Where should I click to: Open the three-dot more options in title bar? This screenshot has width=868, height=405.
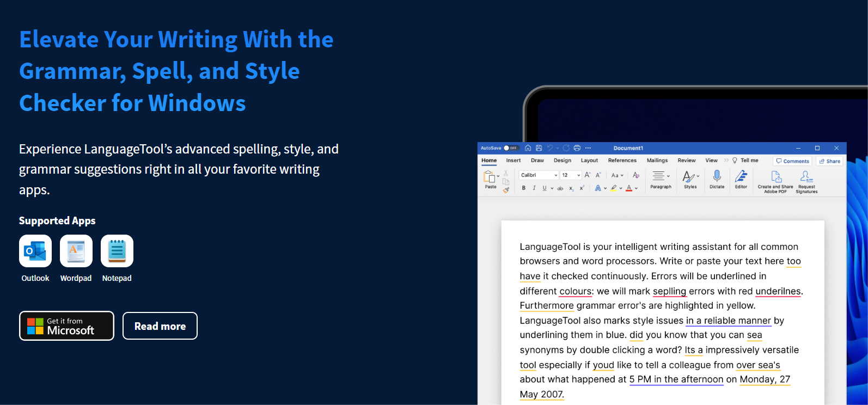588,148
